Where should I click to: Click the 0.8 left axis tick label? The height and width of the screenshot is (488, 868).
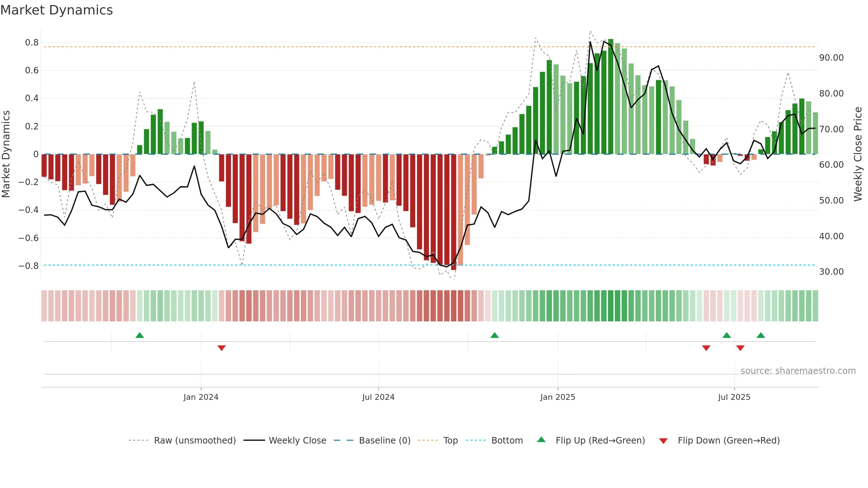coord(32,43)
